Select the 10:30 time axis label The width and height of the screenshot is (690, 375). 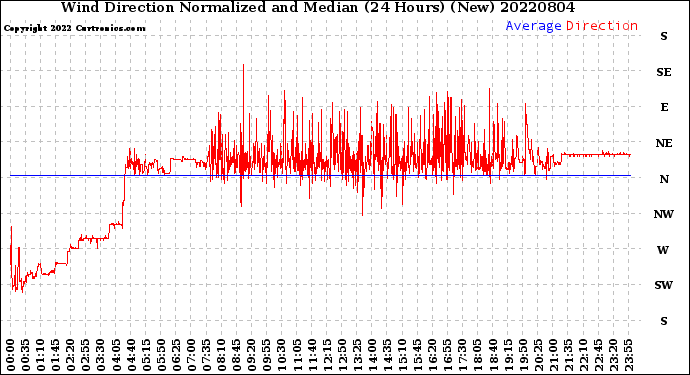click(x=282, y=355)
